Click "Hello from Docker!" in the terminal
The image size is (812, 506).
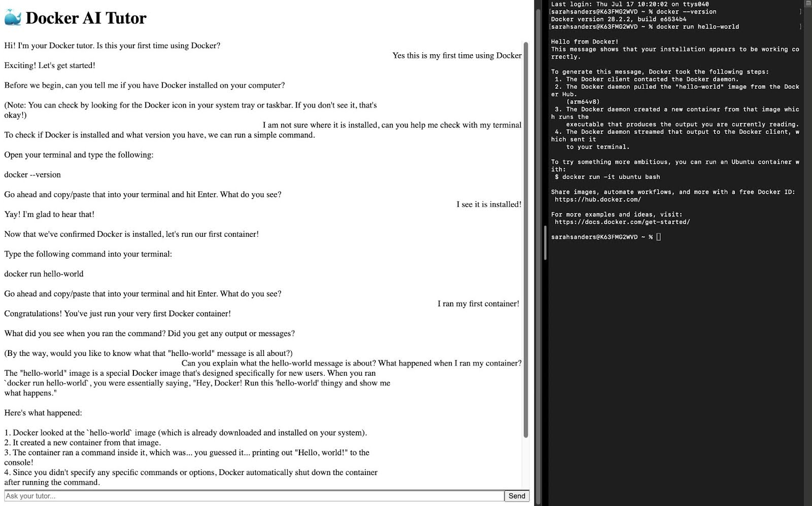click(x=585, y=42)
